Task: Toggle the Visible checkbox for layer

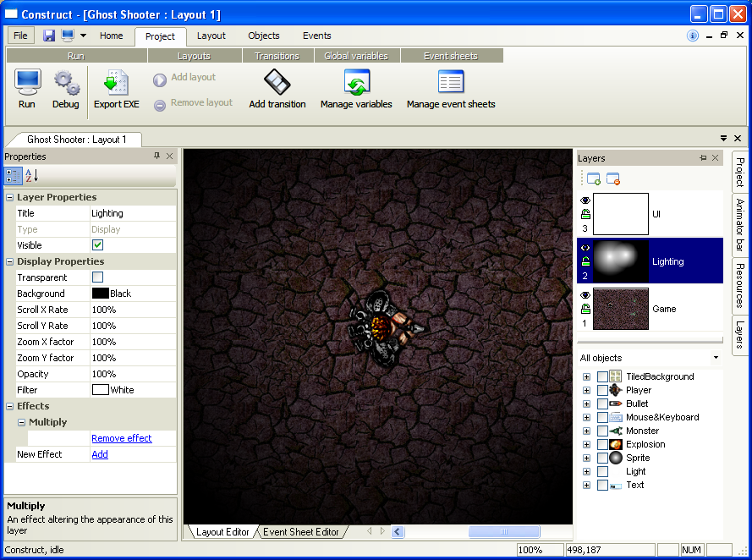Action: tap(98, 245)
